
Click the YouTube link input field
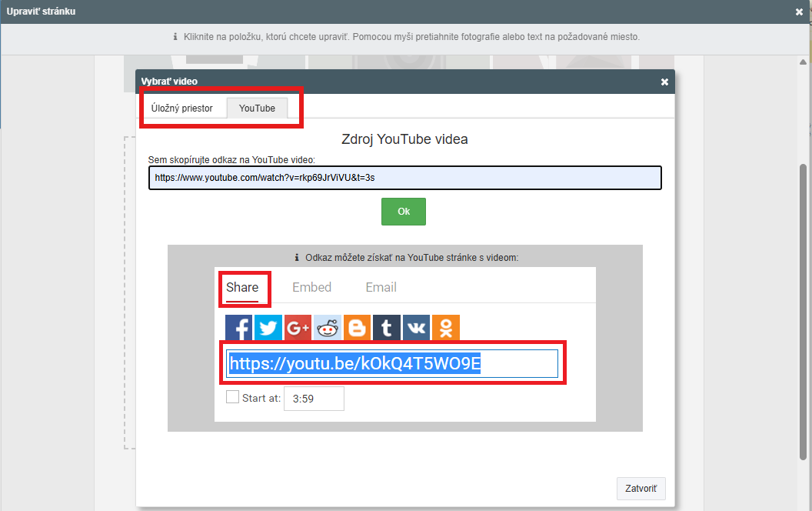click(404, 178)
